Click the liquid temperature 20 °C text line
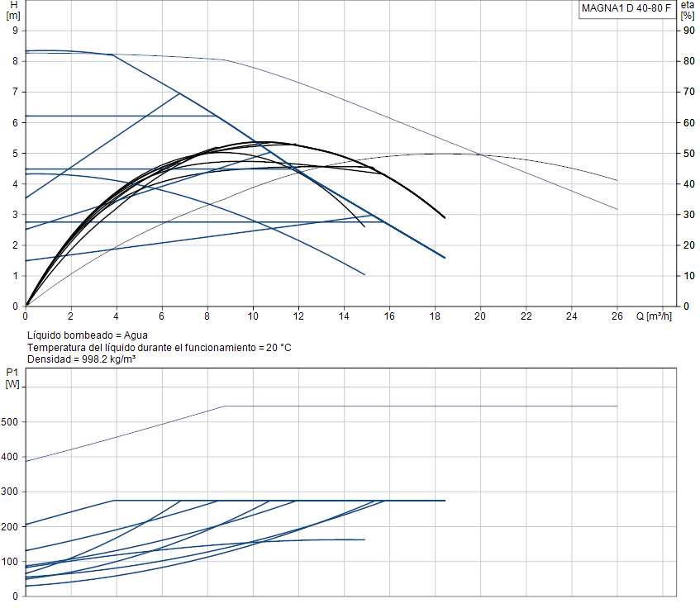 (160, 348)
